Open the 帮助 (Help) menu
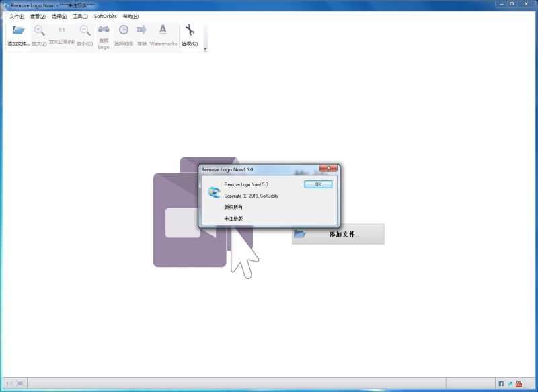This screenshot has height=392, width=538. 130,16
